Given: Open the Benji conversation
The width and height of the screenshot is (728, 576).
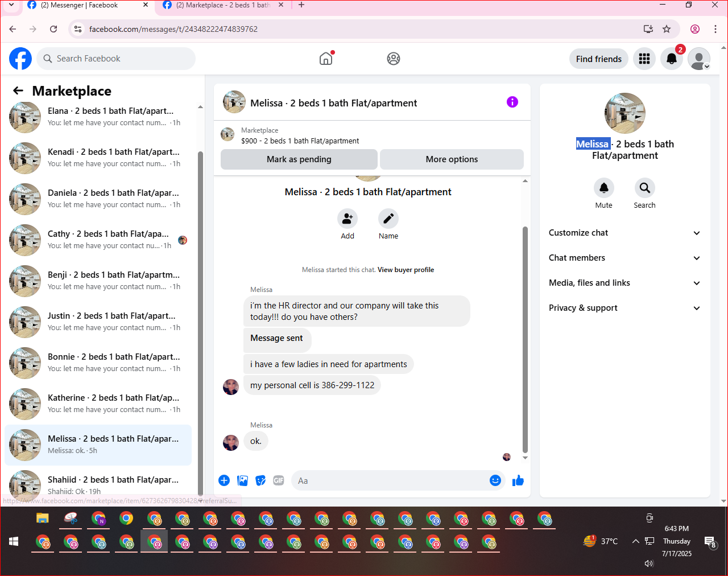Looking at the screenshot, I should [98, 281].
